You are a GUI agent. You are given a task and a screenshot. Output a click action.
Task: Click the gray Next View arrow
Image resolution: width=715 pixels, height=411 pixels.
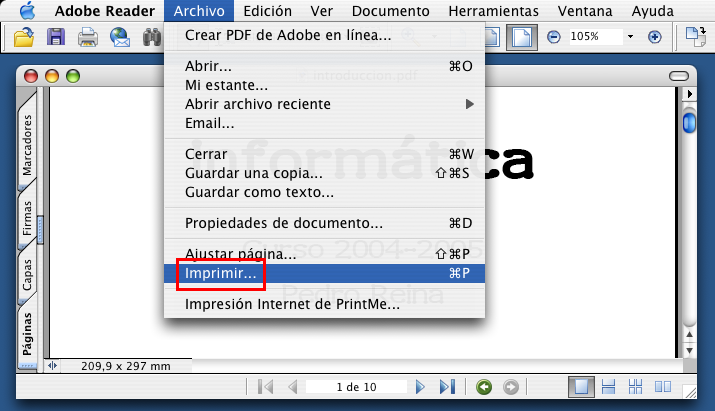tap(511, 387)
